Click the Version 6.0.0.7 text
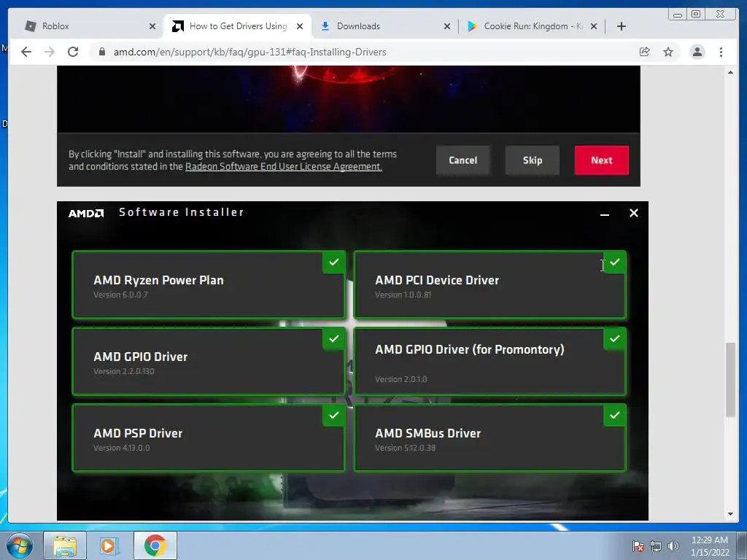747x560 pixels. click(x=120, y=295)
